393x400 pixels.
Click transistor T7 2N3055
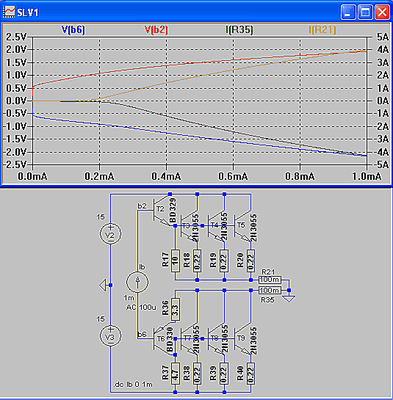click(x=189, y=339)
